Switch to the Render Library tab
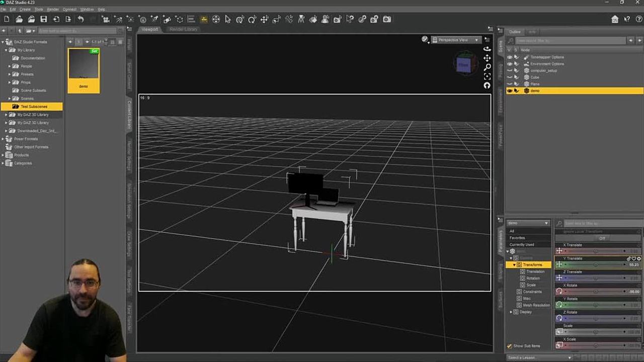 pyautogui.click(x=183, y=29)
